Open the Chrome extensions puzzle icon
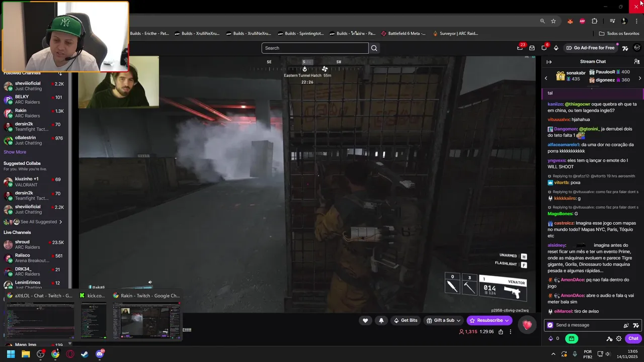Viewport: 644px width, 362px height. pos(595,21)
